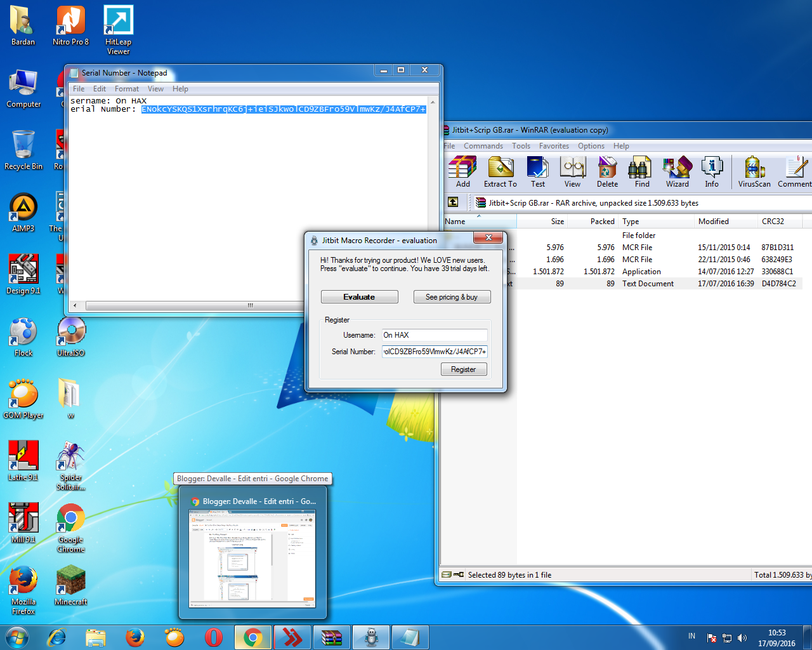The height and width of the screenshot is (650, 812).
Task: Start a VirusScan from the WinRAR toolbar
Action: (754, 171)
